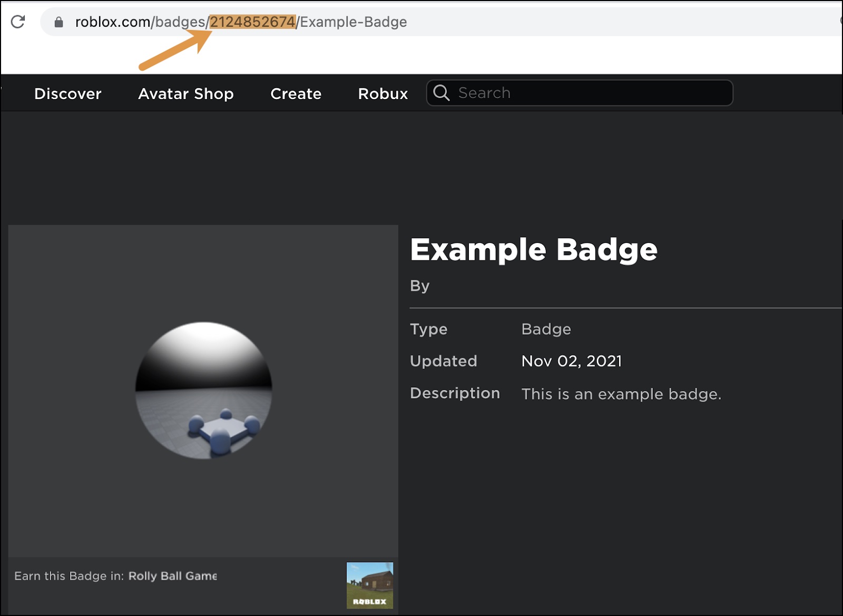The height and width of the screenshot is (616, 843).
Task: Select Robux in the navigation bar
Action: (383, 94)
